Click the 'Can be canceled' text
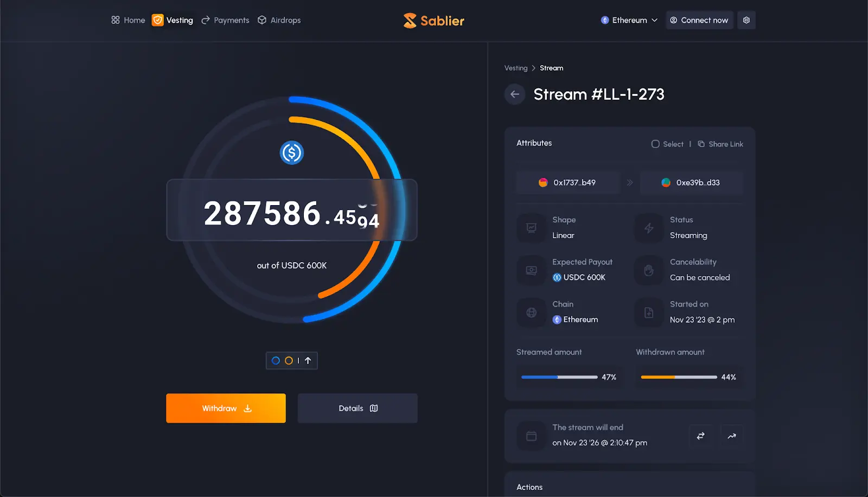The width and height of the screenshot is (868, 497). coord(700,277)
